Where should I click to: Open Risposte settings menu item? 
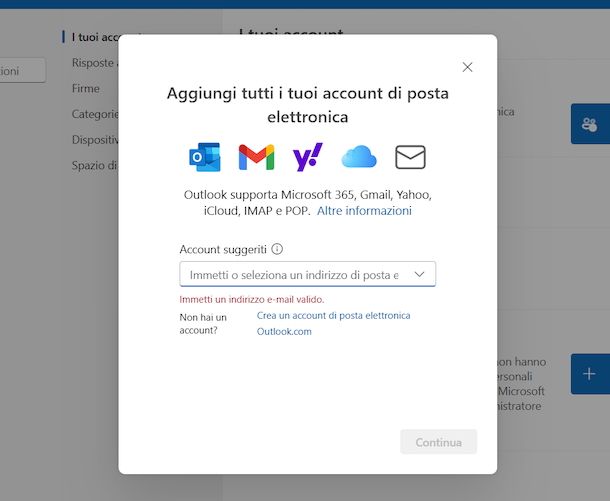pos(95,63)
